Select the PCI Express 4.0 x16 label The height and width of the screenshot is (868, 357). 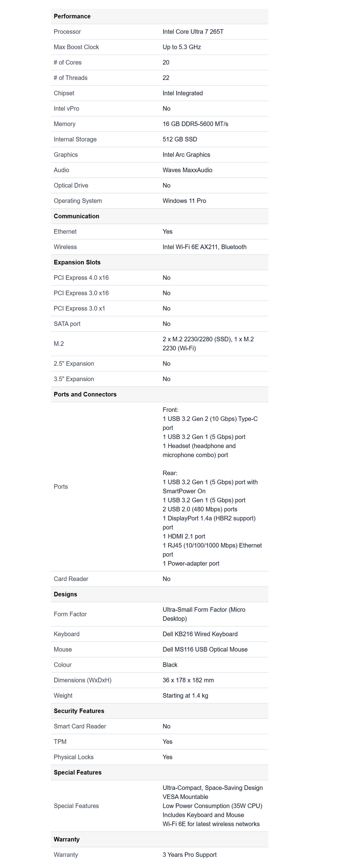coord(81,278)
